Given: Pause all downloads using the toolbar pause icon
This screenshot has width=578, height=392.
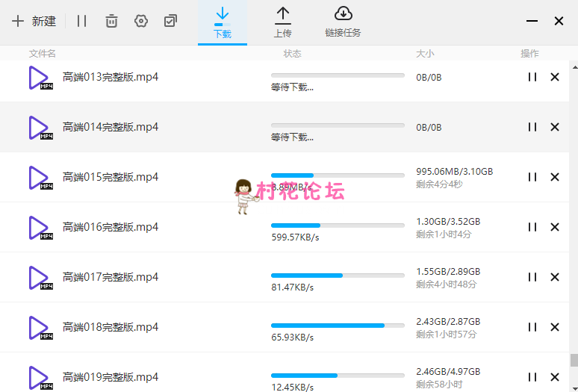Looking at the screenshot, I should [x=81, y=21].
